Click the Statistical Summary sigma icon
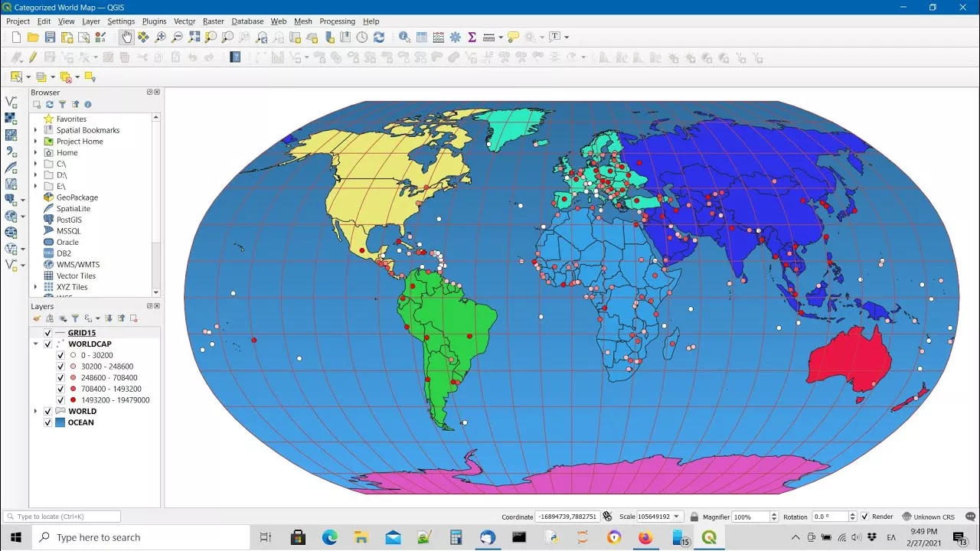The image size is (980, 551). [472, 37]
